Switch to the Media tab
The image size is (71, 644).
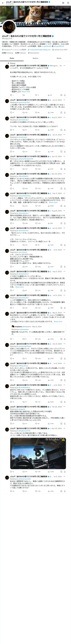[59, 58]
